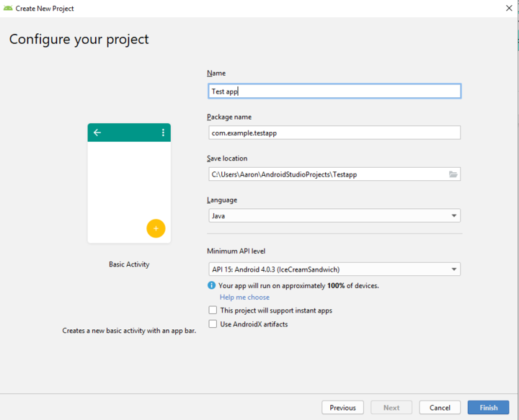Click the three-dot overflow icon in preview
The width and height of the screenshot is (519, 420).
[x=163, y=133]
